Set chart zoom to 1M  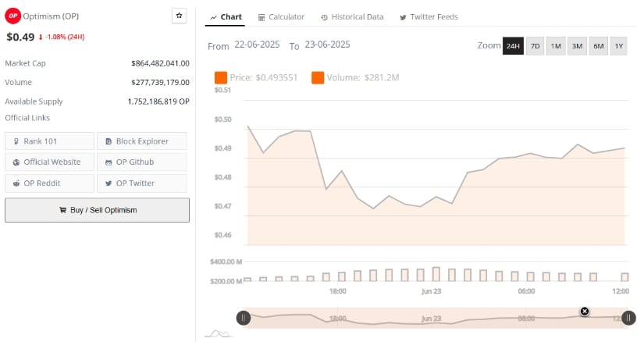(x=556, y=46)
